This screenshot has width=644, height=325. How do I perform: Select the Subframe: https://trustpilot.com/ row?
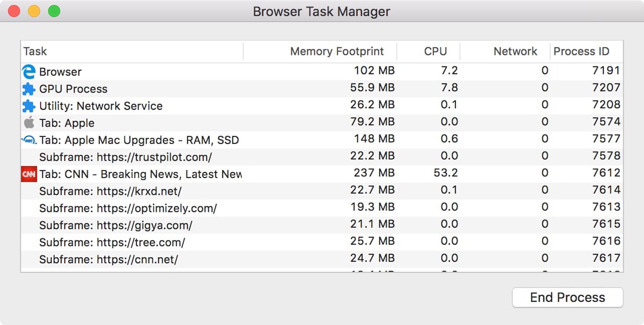(x=125, y=157)
